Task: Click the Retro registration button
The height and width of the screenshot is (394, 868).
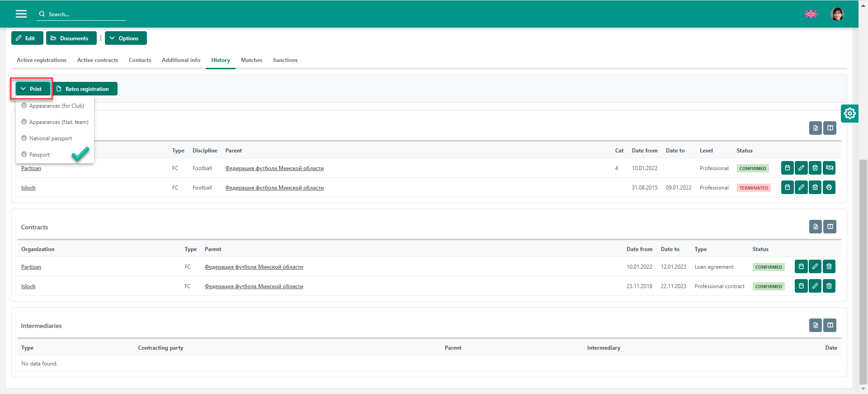Action: (85, 89)
